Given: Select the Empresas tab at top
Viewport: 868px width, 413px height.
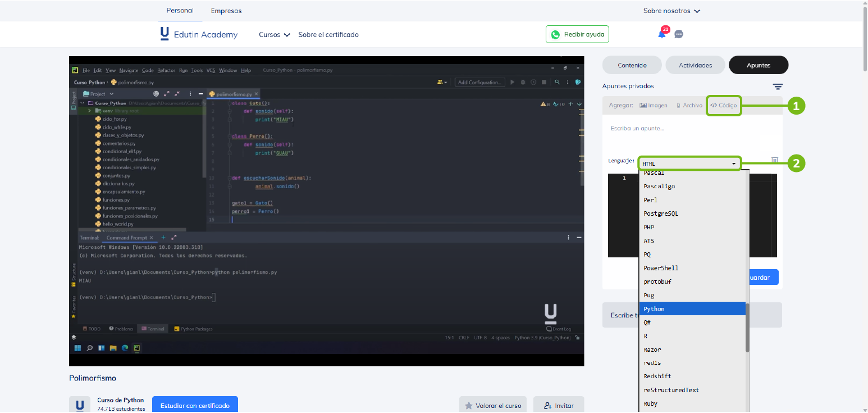Looking at the screenshot, I should (x=226, y=11).
